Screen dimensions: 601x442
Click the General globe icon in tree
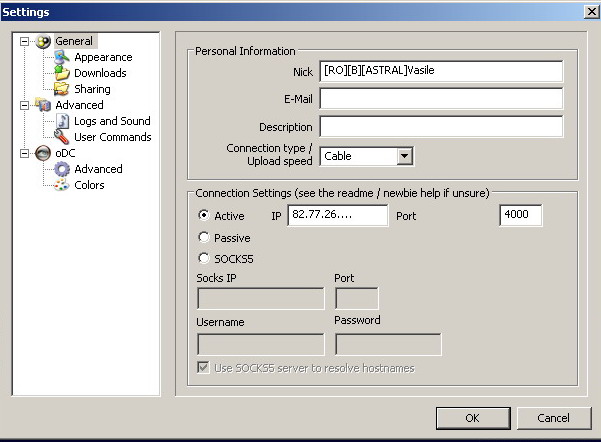[43, 42]
